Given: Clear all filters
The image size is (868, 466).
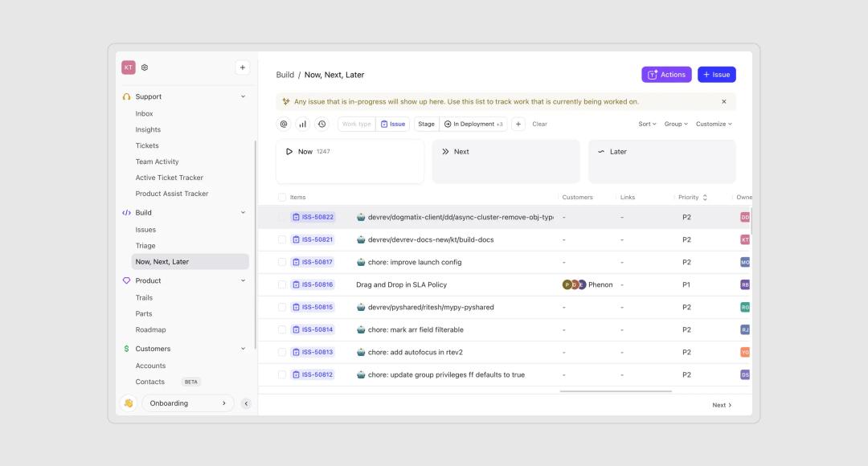Looking at the screenshot, I should [539, 124].
